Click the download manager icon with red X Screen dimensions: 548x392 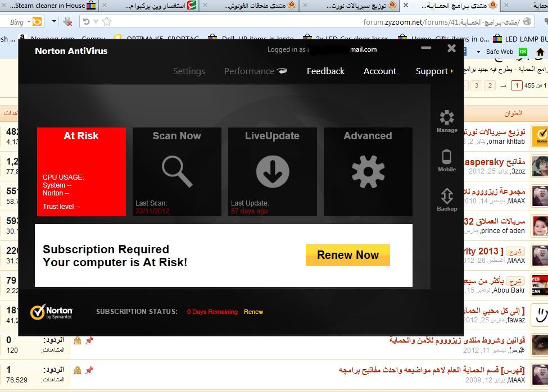67,22
